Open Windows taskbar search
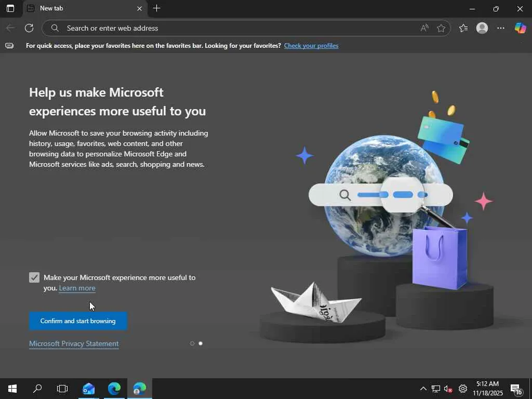The width and height of the screenshot is (532, 399). pyautogui.click(x=37, y=389)
